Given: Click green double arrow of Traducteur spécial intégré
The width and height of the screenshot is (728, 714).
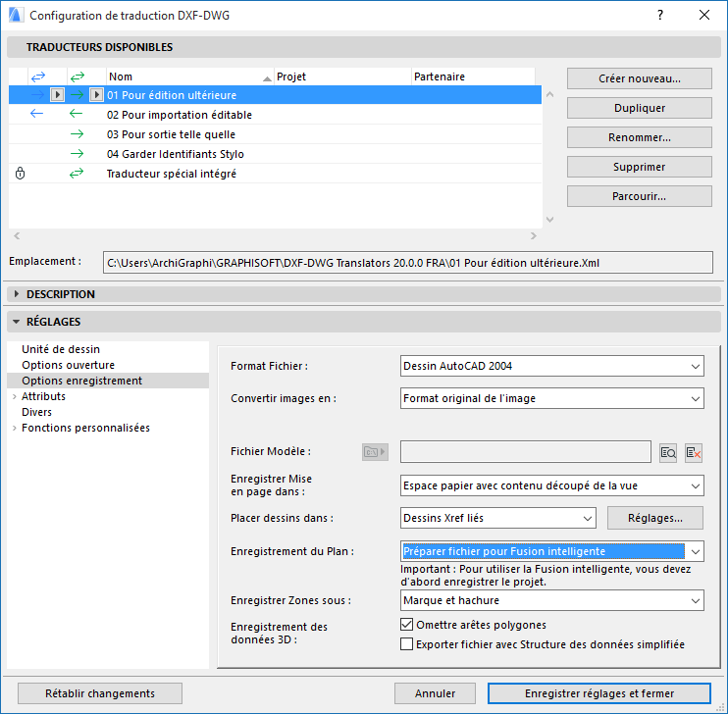Looking at the screenshot, I should [77, 174].
